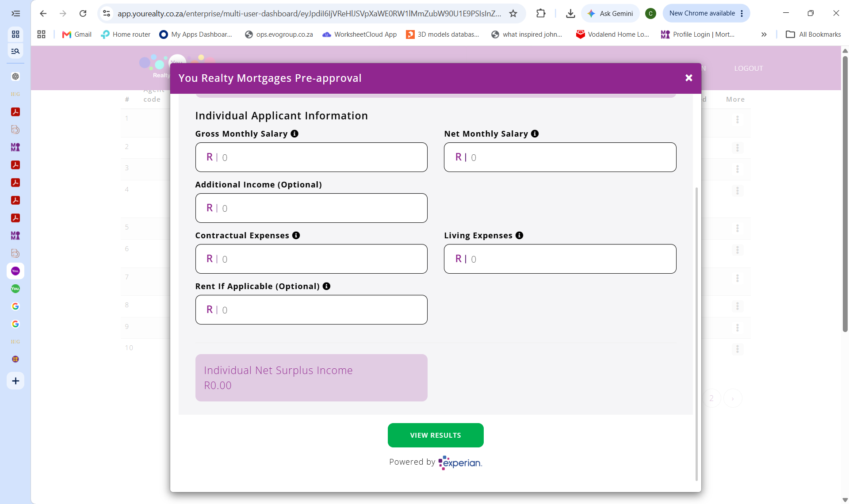Expand the sidebar toggle icon at top left
This screenshot has height=504, width=849.
tap(15, 13)
